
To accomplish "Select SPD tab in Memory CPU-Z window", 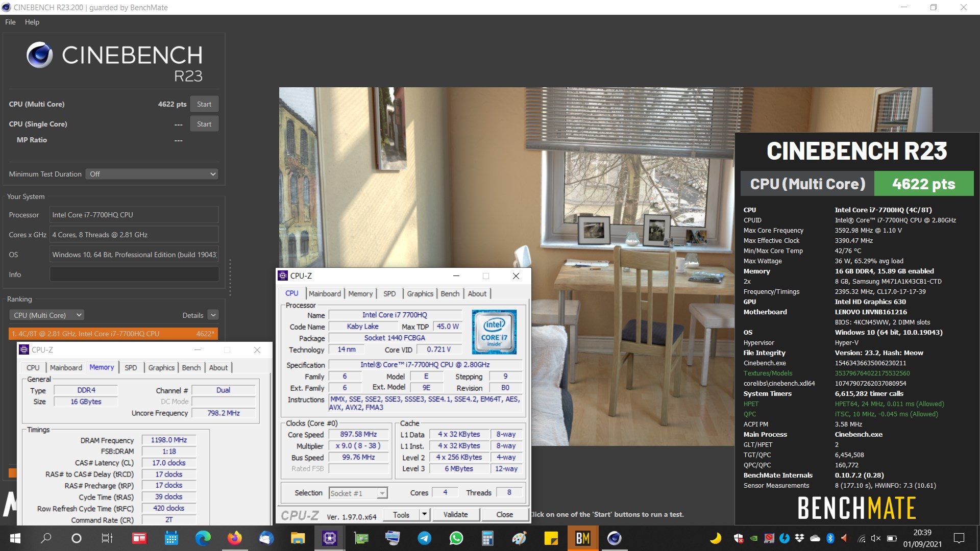I will click(131, 367).
